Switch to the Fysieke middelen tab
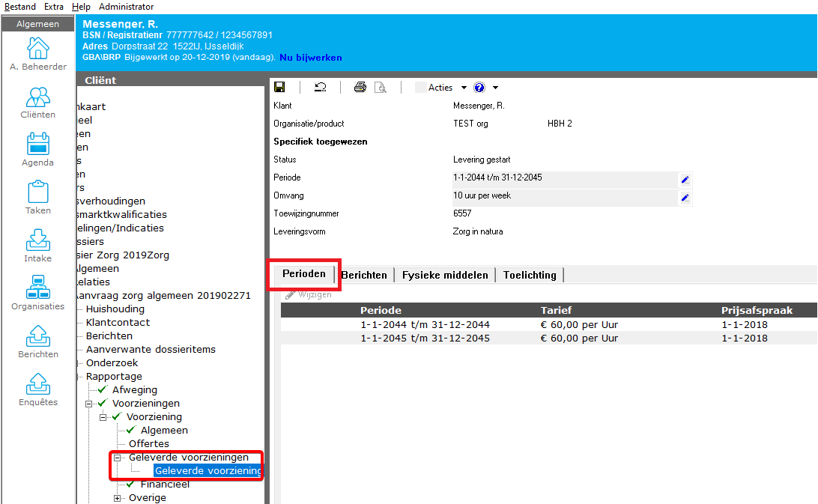818x504 pixels. [x=445, y=275]
